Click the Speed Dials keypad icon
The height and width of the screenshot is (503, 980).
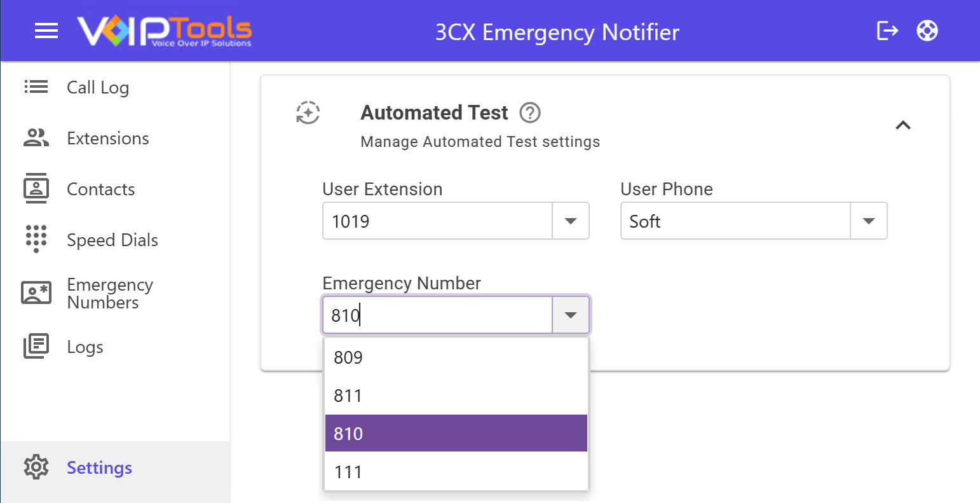[36, 239]
